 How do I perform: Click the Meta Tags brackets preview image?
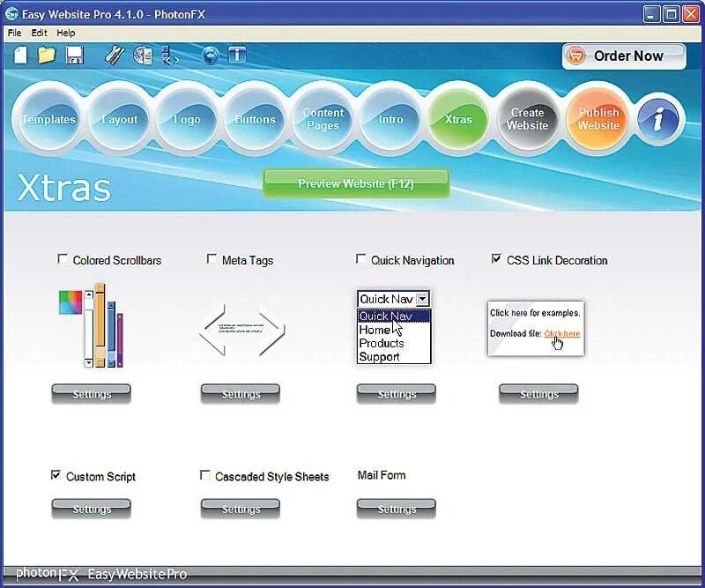click(241, 330)
